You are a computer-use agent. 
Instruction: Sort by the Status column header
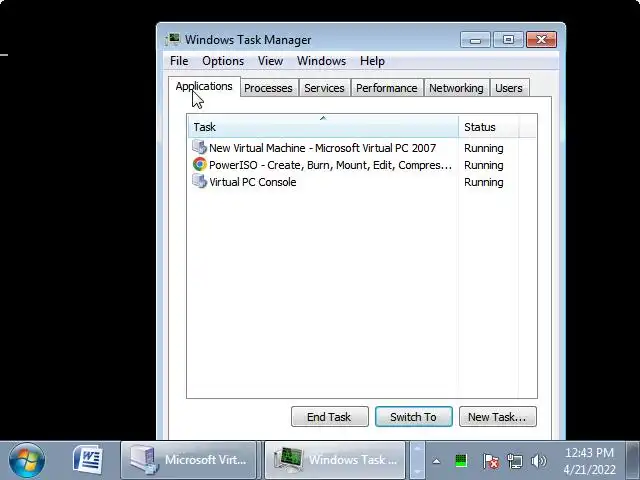(x=488, y=127)
